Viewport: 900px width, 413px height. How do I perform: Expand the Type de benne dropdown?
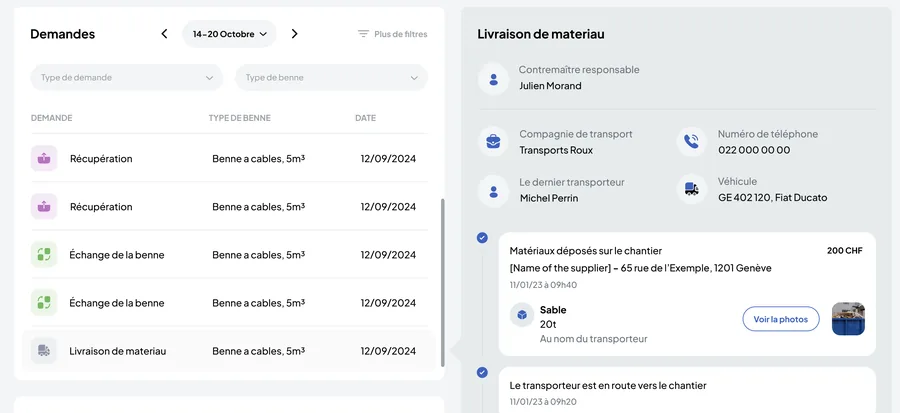coord(332,77)
